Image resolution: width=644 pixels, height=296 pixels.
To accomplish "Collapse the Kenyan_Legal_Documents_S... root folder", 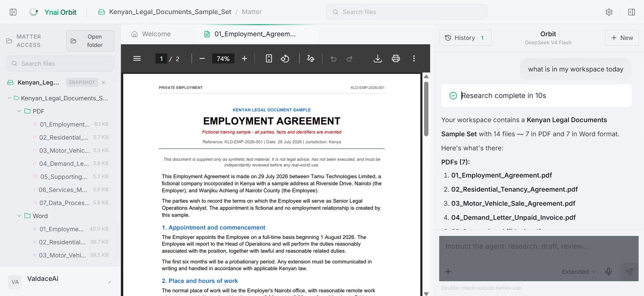I will coord(9,98).
